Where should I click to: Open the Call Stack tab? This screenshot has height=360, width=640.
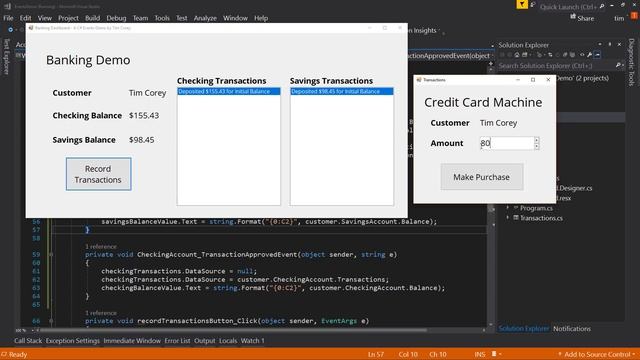(x=28, y=340)
